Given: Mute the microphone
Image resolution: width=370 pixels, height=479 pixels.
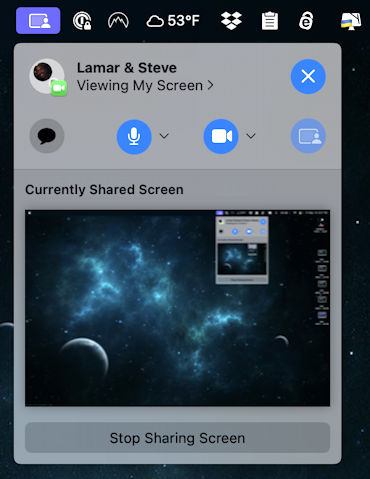Looking at the screenshot, I should pos(134,136).
